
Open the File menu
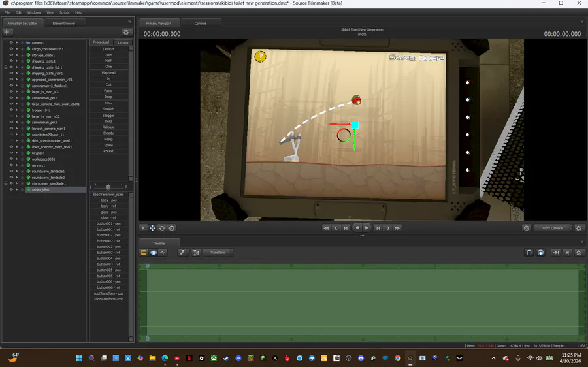click(7, 13)
